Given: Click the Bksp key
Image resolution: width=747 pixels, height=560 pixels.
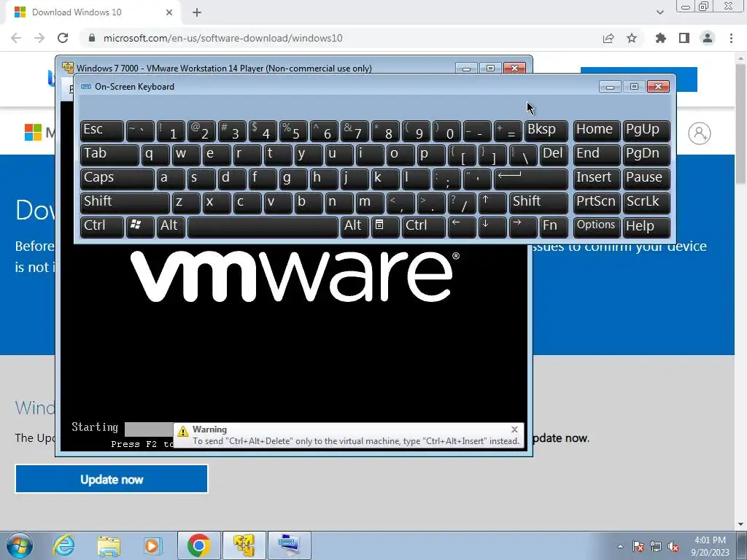Looking at the screenshot, I should point(546,131).
